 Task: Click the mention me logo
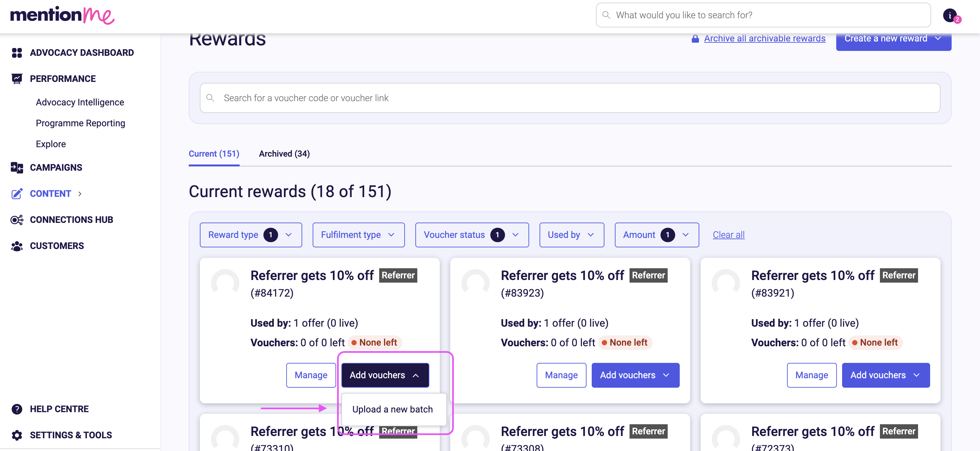(62, 15)
